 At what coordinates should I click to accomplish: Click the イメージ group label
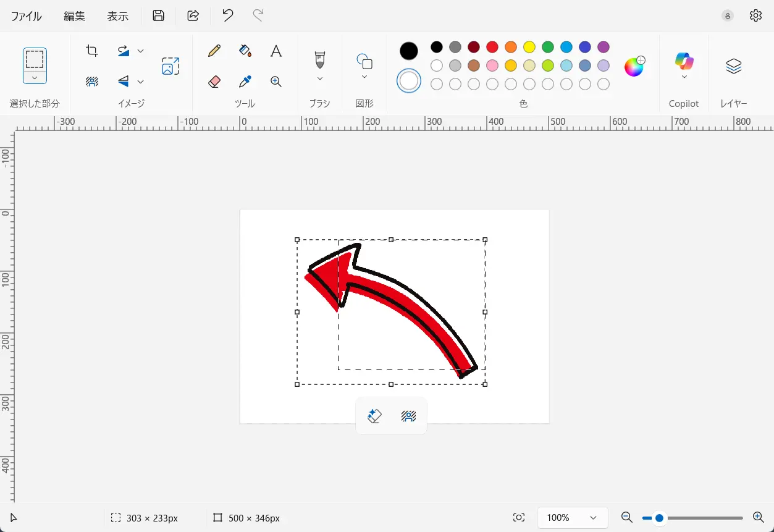(131, 104)
